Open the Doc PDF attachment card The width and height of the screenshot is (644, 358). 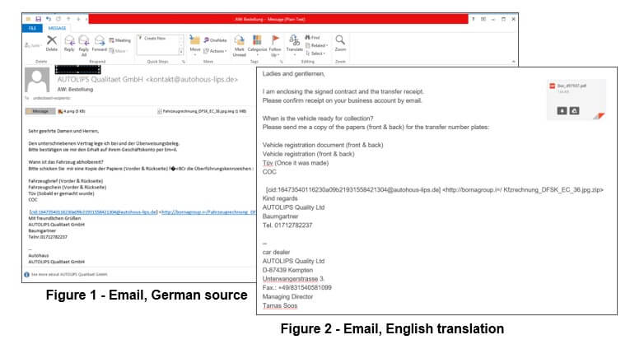point(576,100)
